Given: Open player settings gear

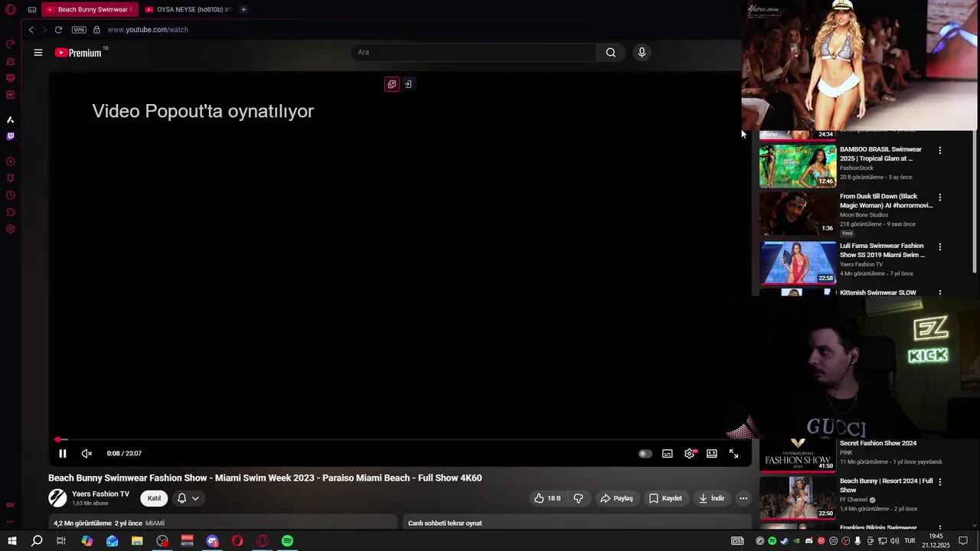Looking at the screenshot, I should [x=690, y=454].
